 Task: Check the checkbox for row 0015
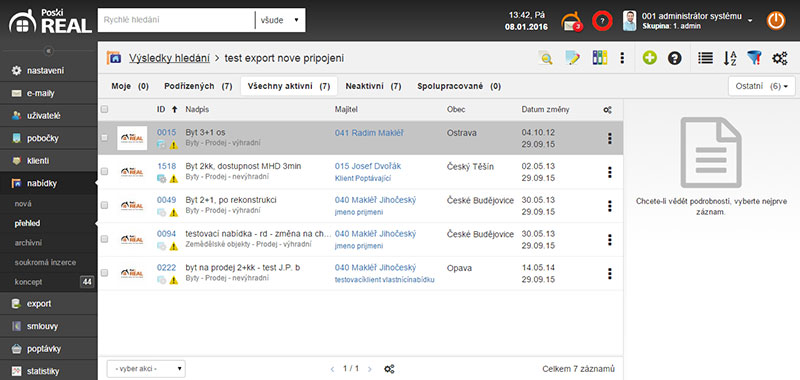[105, 138]
